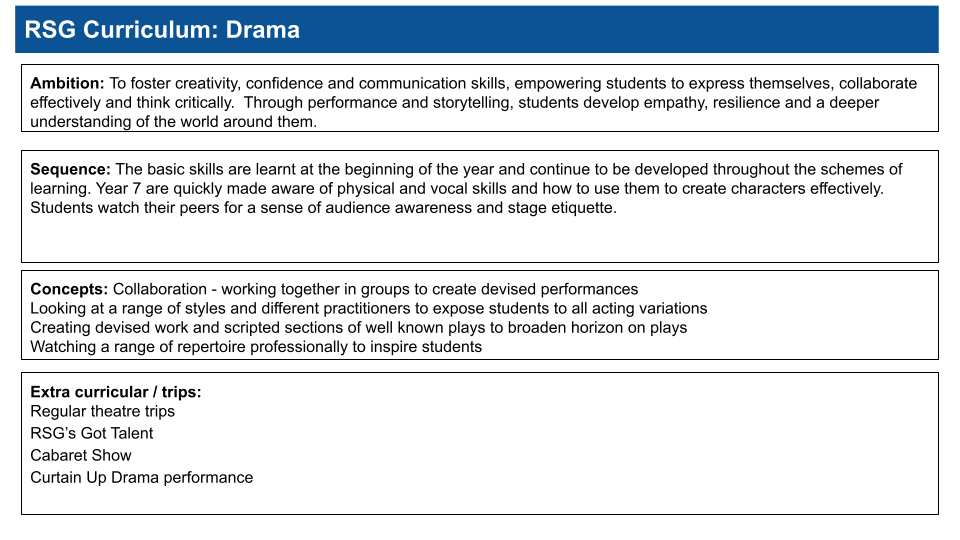This screenshot has height=540, width=960.
Task: Select the "Regular theatre trips" line
Action: pos(102,411)
